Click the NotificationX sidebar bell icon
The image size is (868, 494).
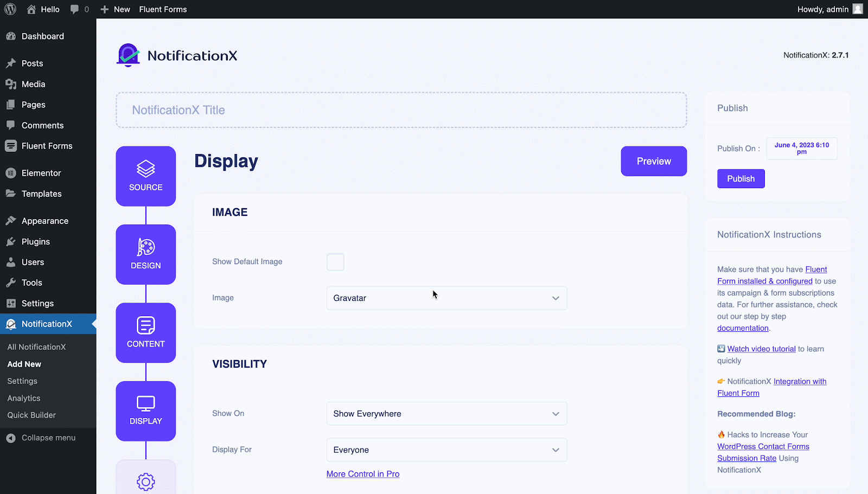11,324
